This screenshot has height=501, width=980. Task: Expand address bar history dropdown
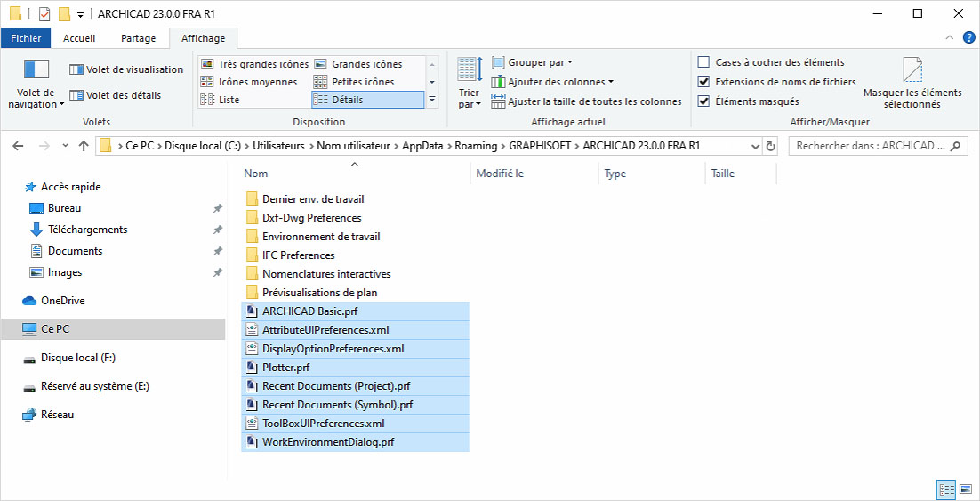coord(756,146)
